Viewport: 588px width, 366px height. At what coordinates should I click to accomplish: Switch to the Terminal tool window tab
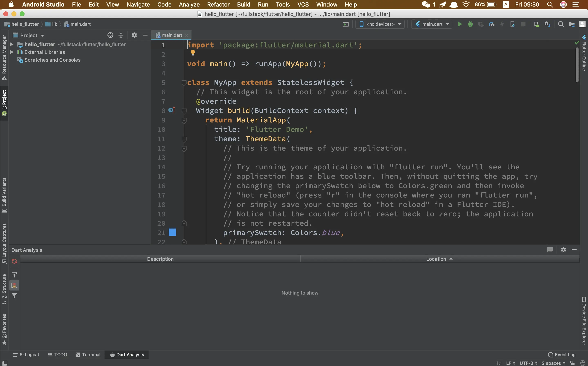pos(88,354)
